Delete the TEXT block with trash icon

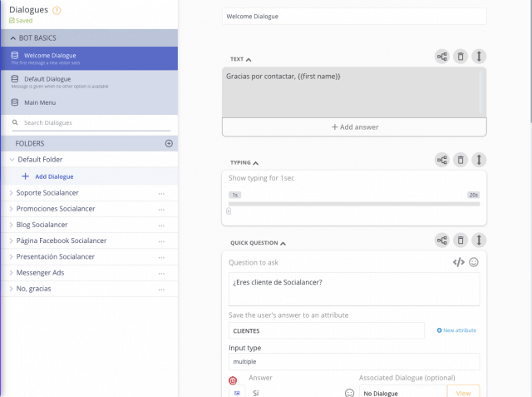point(461,57)
